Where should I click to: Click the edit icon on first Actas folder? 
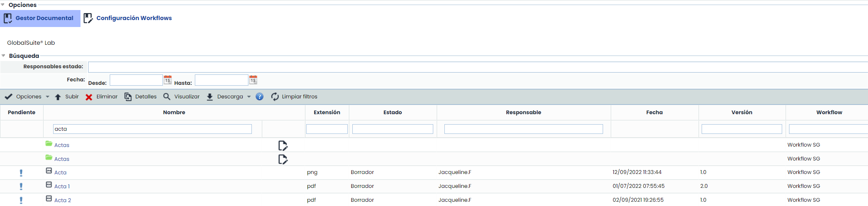[283, 145]
